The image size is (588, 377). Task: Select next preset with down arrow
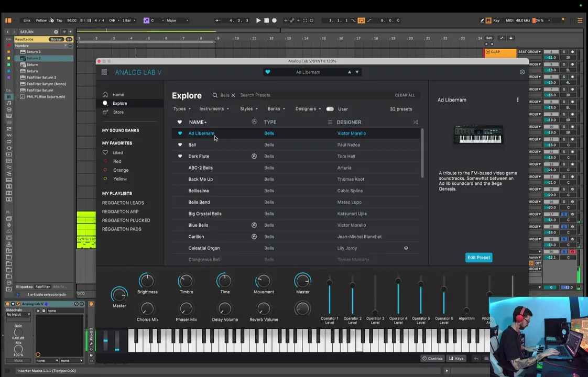tap(357, 72)
